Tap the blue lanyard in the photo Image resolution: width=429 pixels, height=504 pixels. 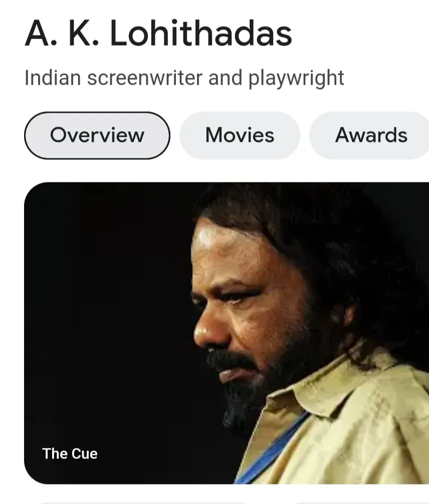coord(273,450)
